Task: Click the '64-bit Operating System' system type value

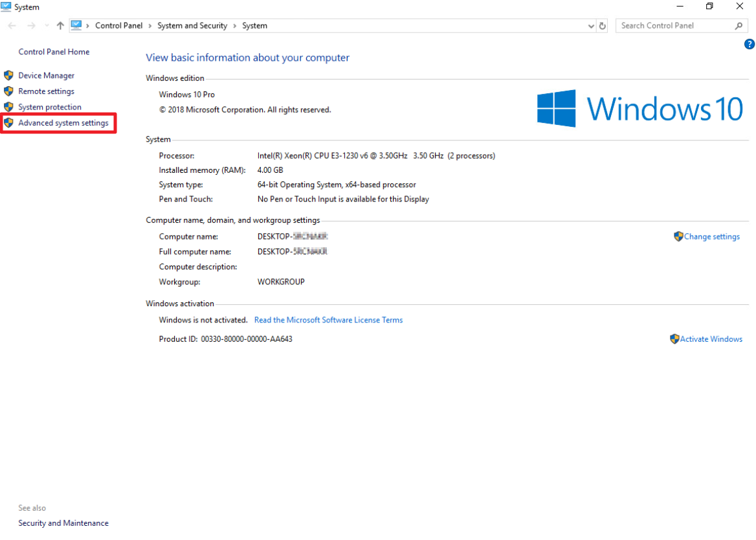Action: click(337, 185)
